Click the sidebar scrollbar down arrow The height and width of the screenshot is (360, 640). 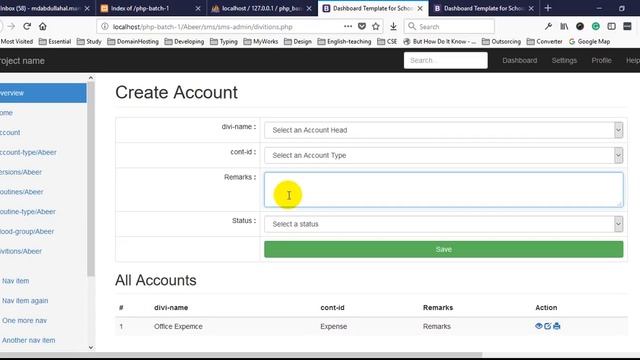[x=91, y=348]
